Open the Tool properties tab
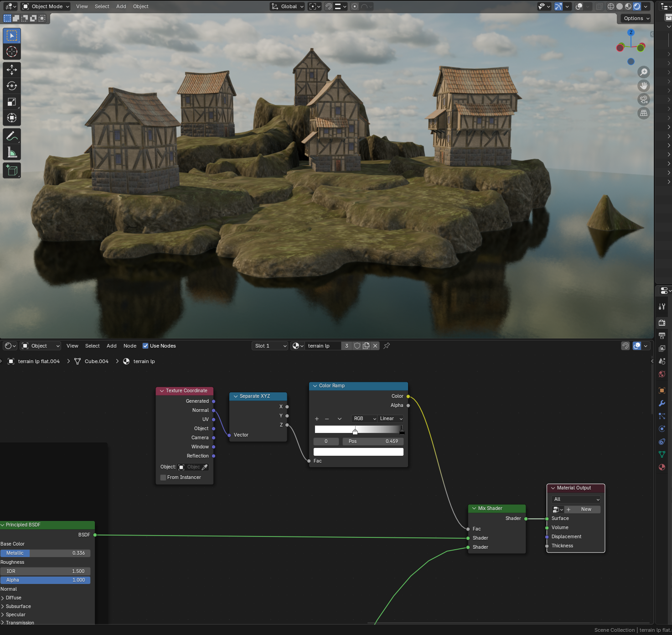The width and height of the screenshot is (672, 635). point(662,307)
